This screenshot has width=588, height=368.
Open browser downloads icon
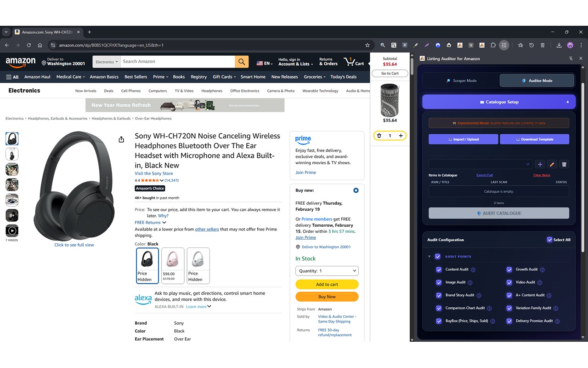(559, 45)
